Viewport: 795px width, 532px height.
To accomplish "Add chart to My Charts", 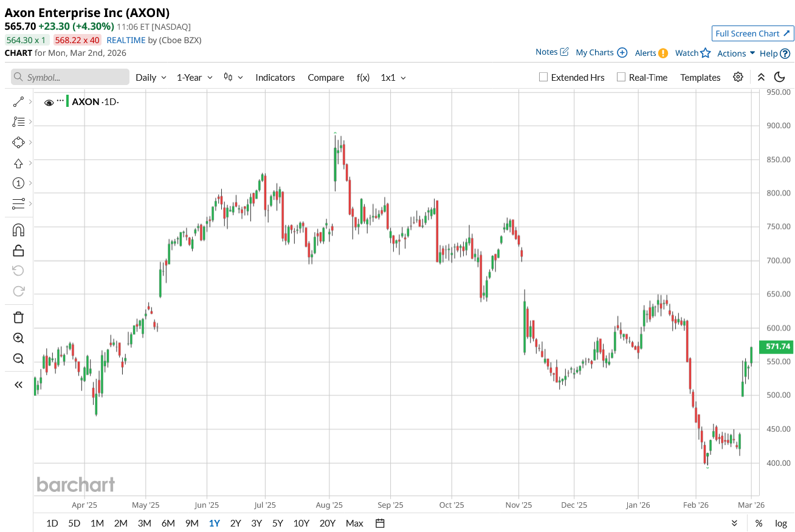I will (601, 52).
